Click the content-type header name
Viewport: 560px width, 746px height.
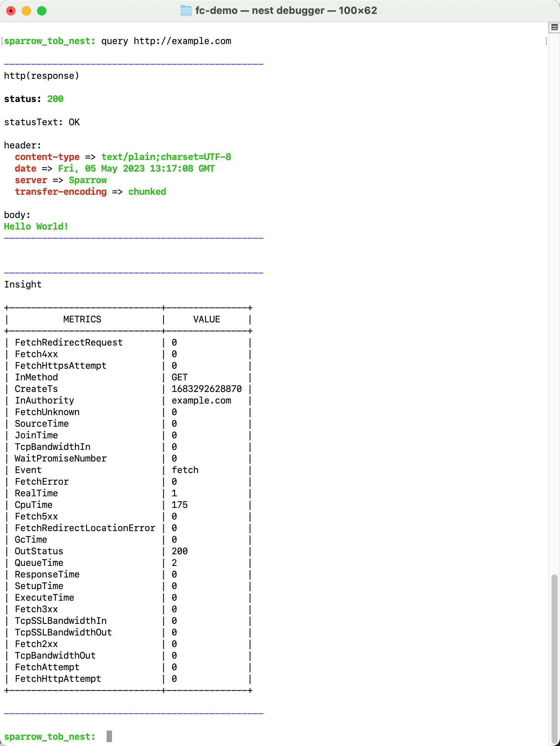(x=47, y=157)
